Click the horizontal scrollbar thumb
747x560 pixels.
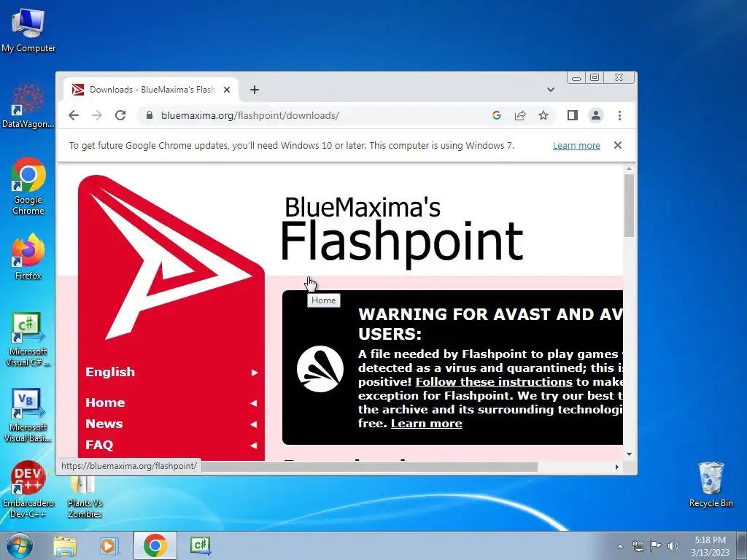369,467
